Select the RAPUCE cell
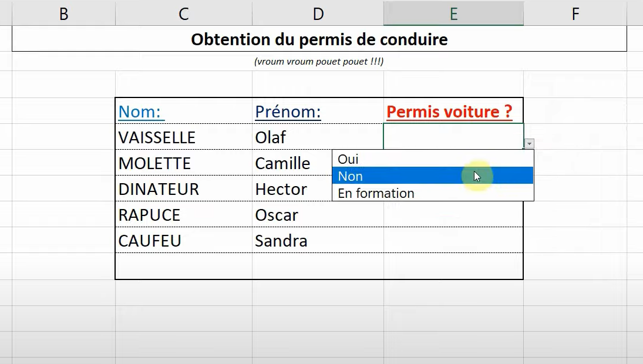The image size is (643, 364). [150, 215]
